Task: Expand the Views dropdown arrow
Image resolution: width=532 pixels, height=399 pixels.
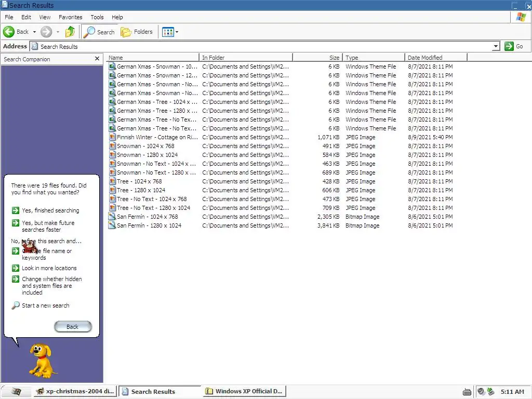Action: (177, 32)
